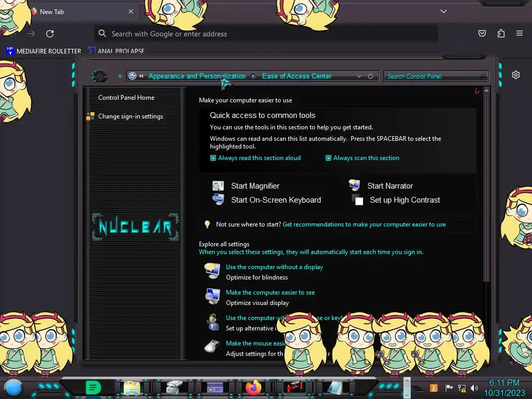This screenshot has width=532, height=399.
Task: Open the notepad app on the taskbar
Action: tap(335, 388)
